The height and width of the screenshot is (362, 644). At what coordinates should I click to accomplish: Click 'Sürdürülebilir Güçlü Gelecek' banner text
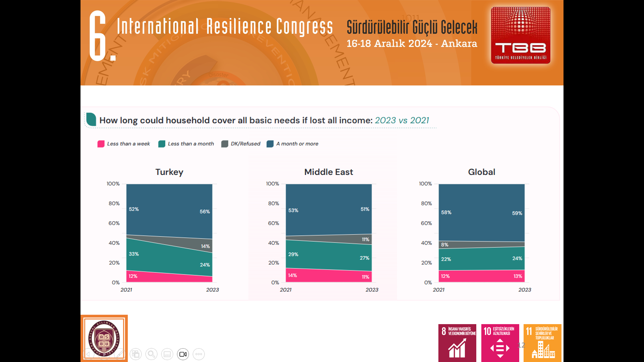pos(412,27)
